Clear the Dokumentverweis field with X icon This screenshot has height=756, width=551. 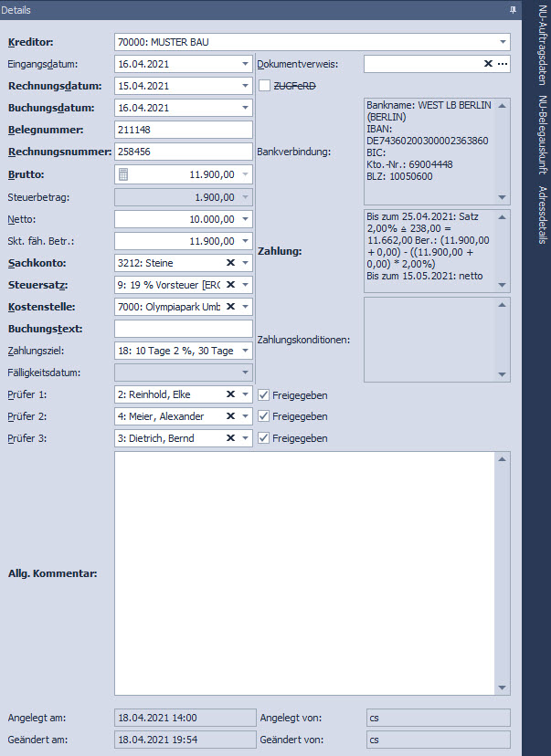click(488, 64)
